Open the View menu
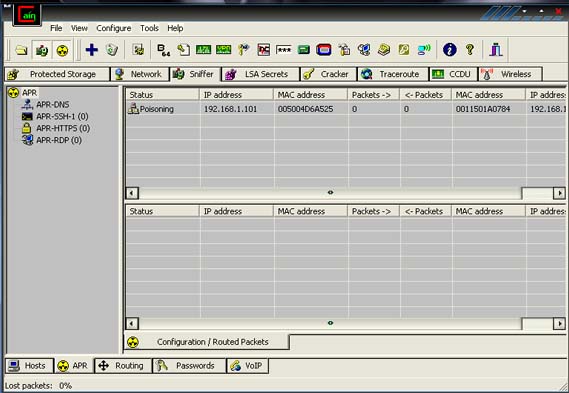The image size is (569, 393). pos(79,28)
